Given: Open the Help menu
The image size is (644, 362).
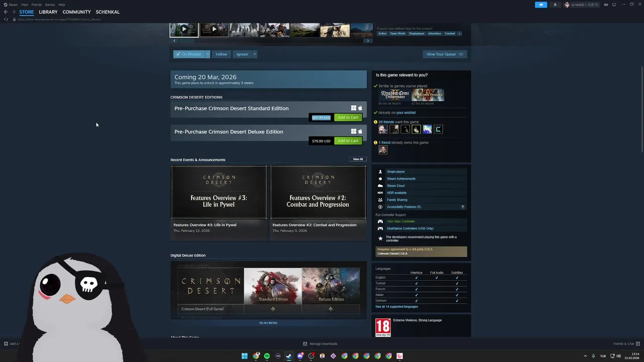Looking at the screenshot, I should (x=61, y=5).
